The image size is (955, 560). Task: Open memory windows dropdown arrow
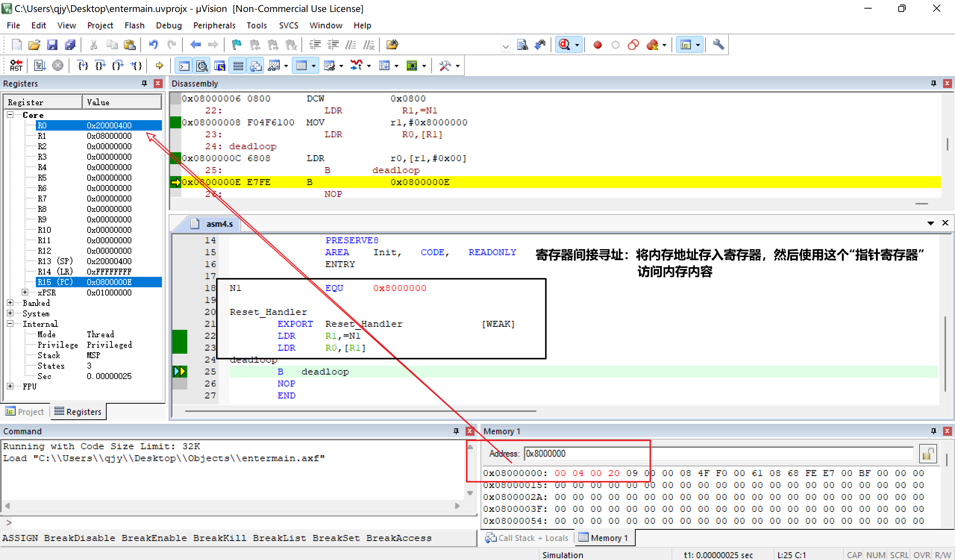coord(313,66)
